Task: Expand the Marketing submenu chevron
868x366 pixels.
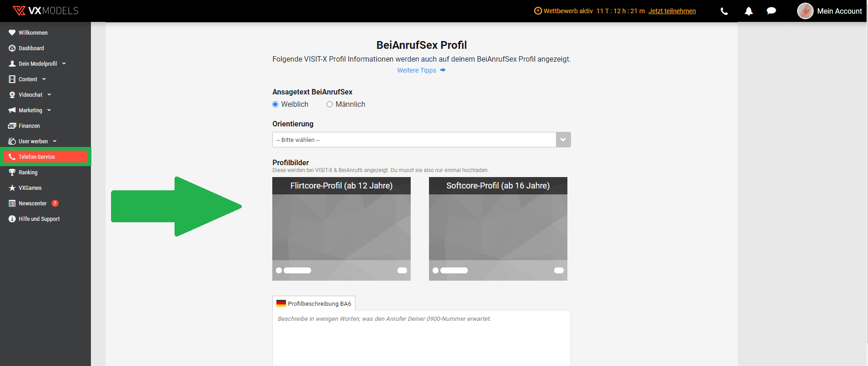Action: [x=49, y=110]
